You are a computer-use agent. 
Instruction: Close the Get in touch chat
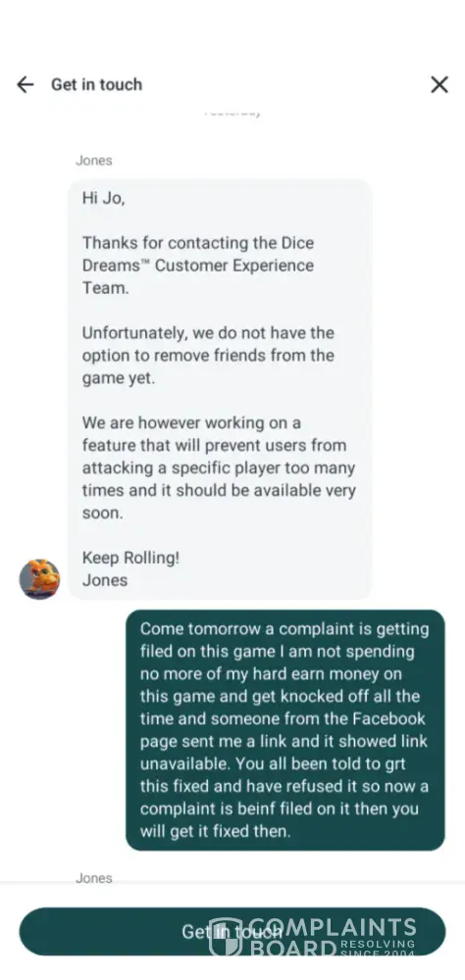click(439, 84)
